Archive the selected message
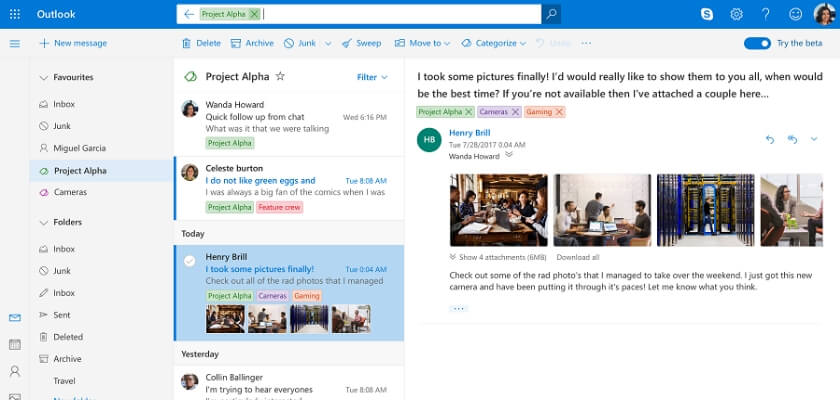The image size is (840, 400). pos(252,43)
